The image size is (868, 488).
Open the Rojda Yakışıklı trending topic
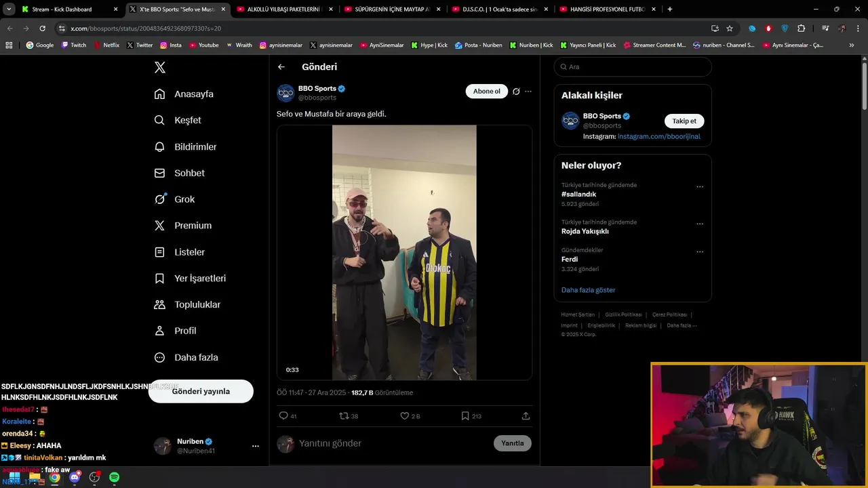pos(585,231)
